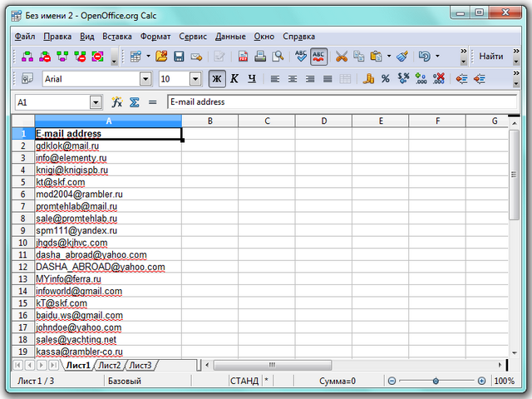Click the formula input line
This screenshot has width=532, height=399.
point(342,101)
